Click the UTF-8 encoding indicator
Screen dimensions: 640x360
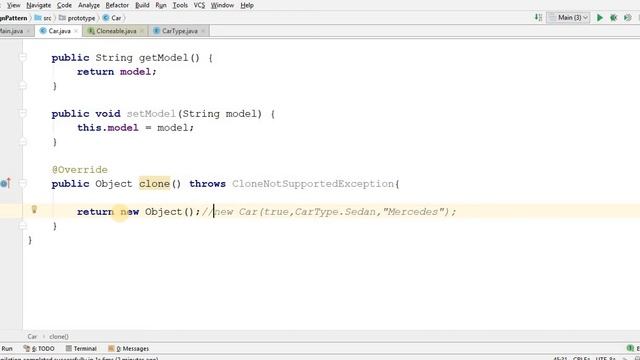605,358
